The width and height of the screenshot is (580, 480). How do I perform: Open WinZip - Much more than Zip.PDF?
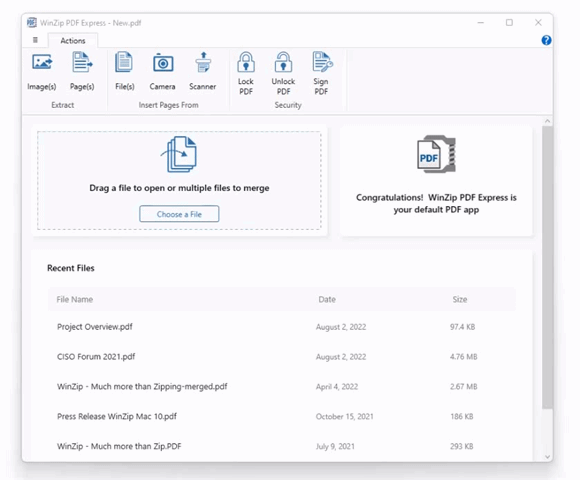(x=119, y=446)
